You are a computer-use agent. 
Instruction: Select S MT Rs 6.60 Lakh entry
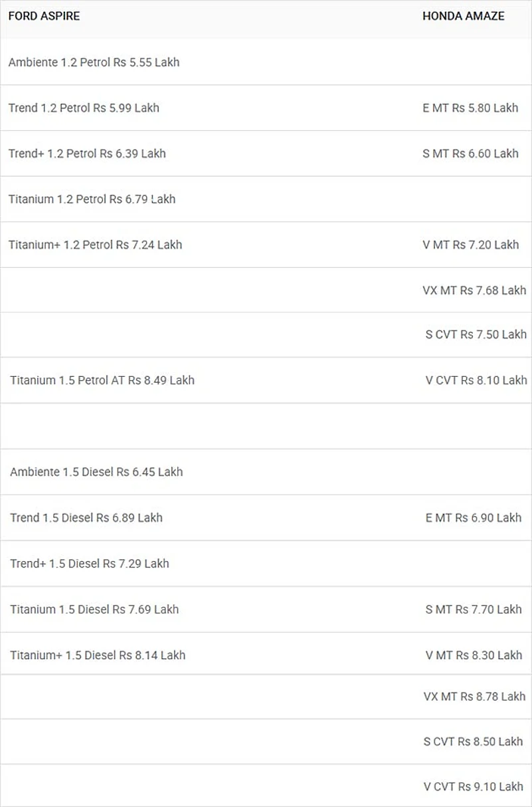pos(470,154)
